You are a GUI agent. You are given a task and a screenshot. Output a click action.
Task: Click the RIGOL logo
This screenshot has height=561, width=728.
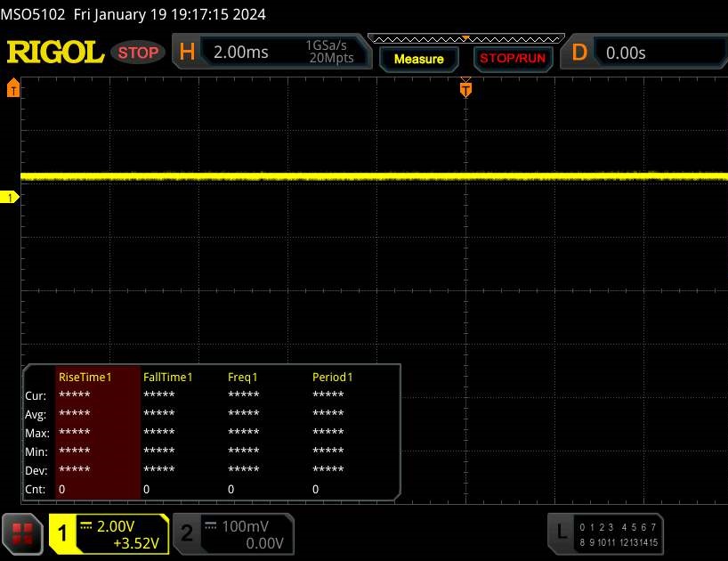pyautogui.click(x=55, y=52)
